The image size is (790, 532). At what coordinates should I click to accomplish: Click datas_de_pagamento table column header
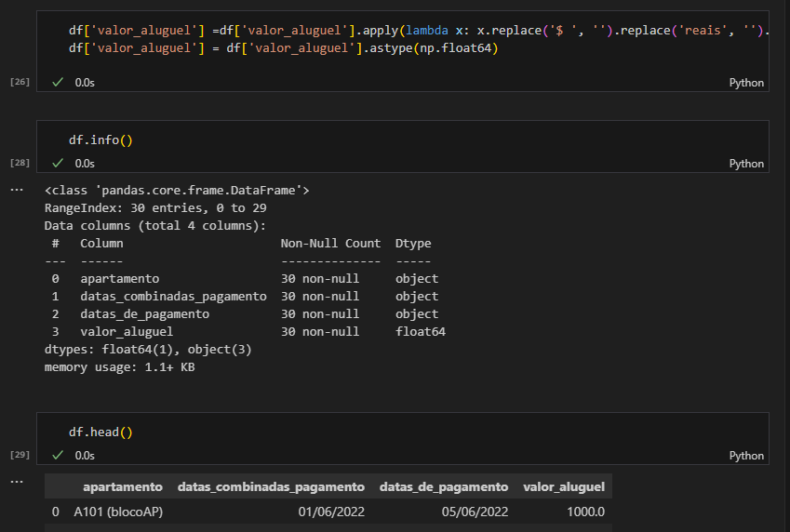pos(444,486)
